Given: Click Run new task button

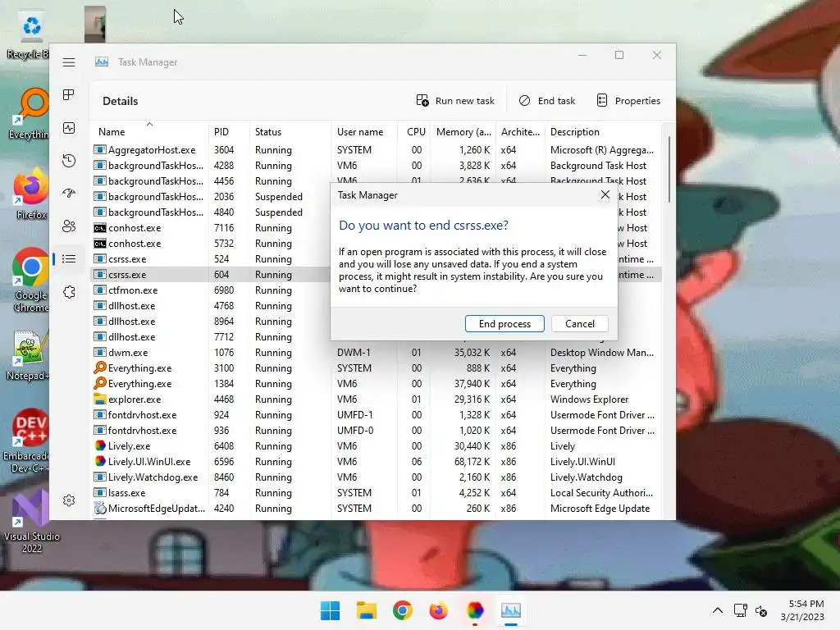Looking at the screenshot, I should [455, 101].
